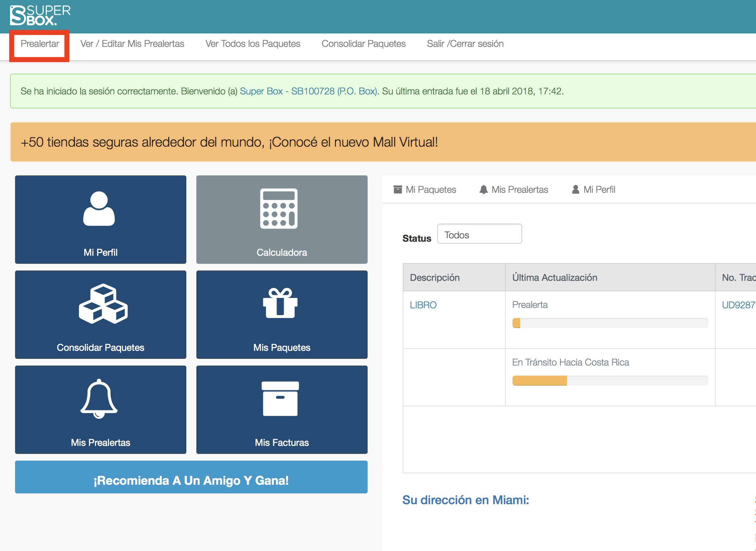Click Recomienda A Un Amigo Y Gana button
This screenshot has width=756, height=551.
191,477
